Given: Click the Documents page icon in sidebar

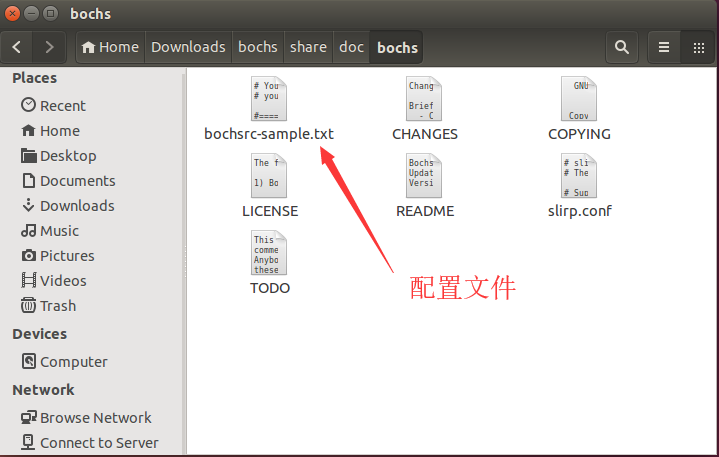Looking at the screenshot, I should [28, 181].
